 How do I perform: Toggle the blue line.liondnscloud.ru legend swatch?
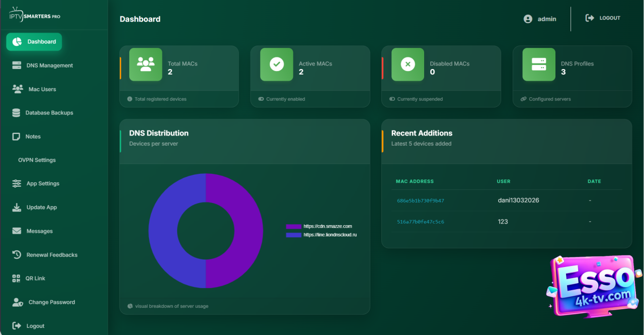(293, 235)
